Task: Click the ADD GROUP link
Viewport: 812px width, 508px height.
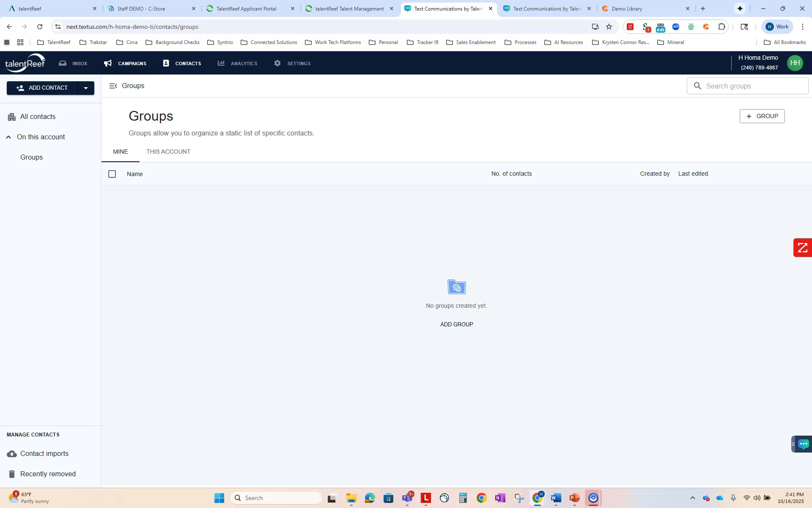Action: (x=456, y=324)
